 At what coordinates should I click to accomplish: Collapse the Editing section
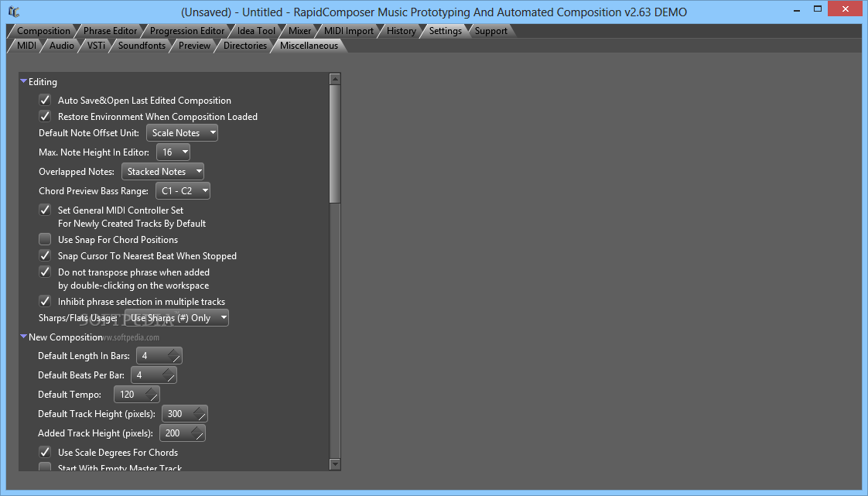(24, 81)
